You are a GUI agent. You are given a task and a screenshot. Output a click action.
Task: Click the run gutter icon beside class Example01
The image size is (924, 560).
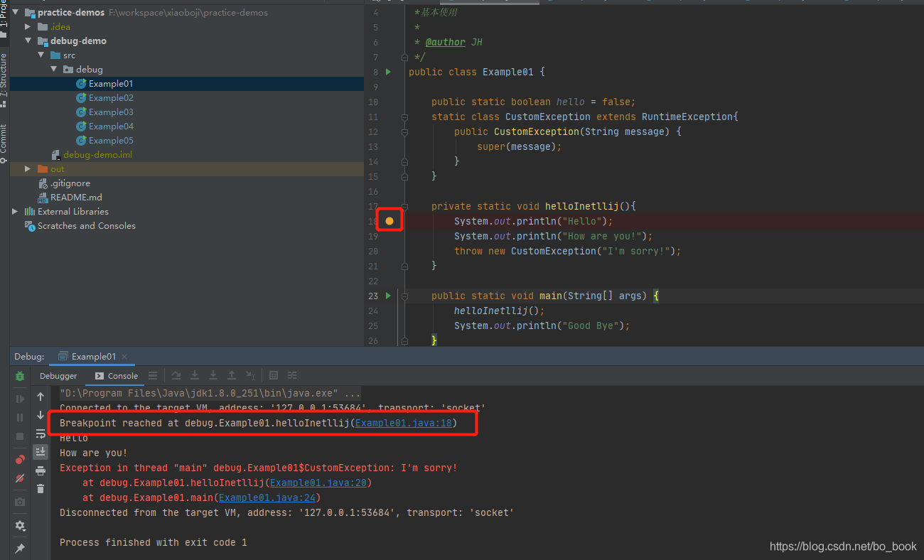point(388,72)
